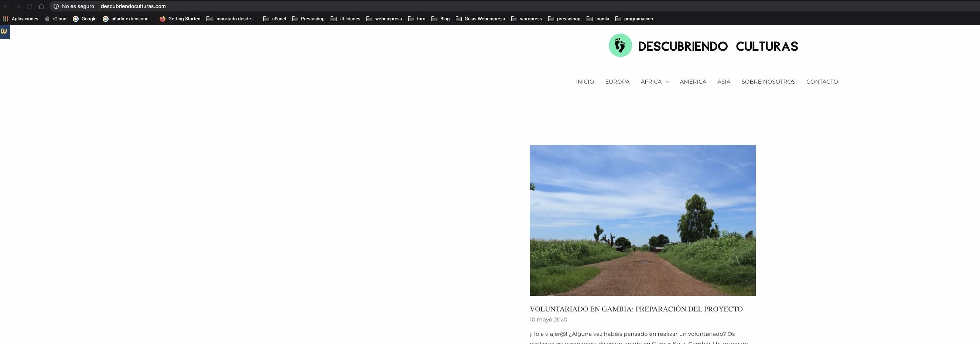Click the post date '10 mayo 2020'
Viewport: 980px width, 344px height.
point(548,320)
